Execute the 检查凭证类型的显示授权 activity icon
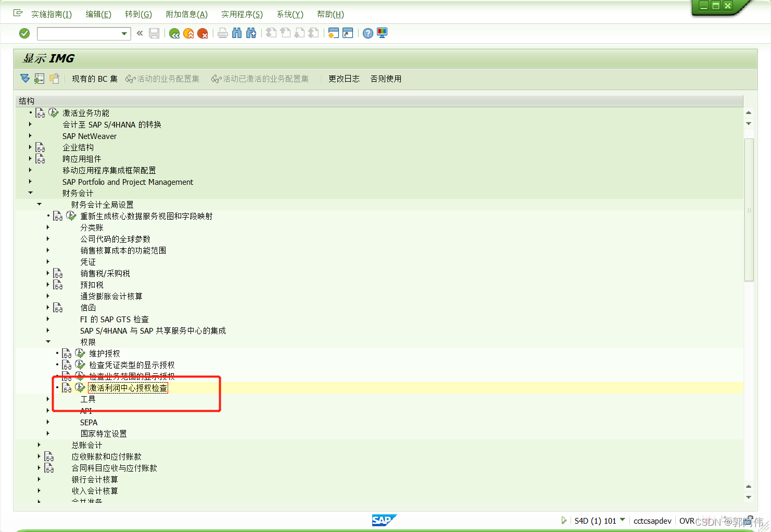The image size is (771, 532). coord(80,364)
